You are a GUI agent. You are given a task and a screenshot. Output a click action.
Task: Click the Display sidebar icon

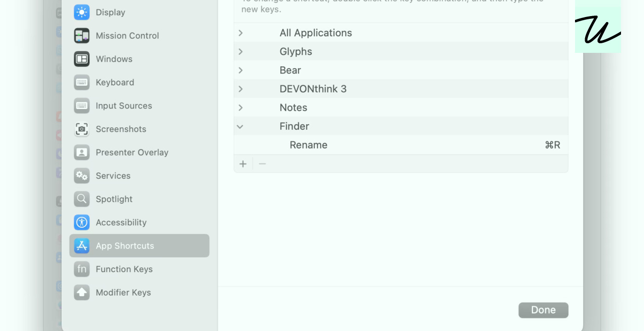click(82, 12)
